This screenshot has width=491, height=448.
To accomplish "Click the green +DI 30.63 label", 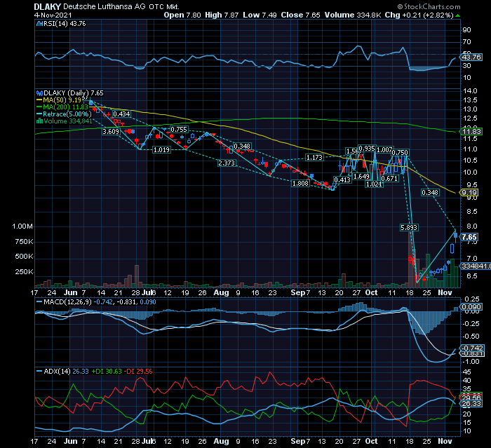I will click(x=107, y=372).
